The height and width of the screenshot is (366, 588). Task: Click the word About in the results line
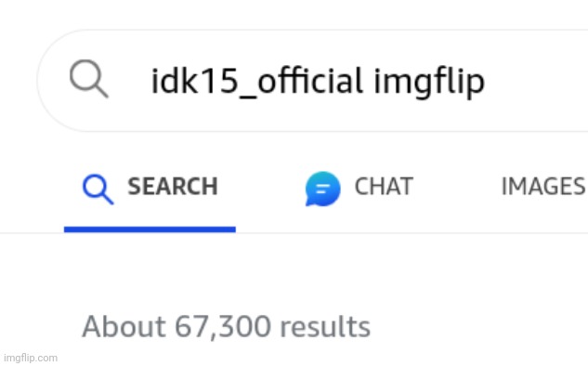124,326
